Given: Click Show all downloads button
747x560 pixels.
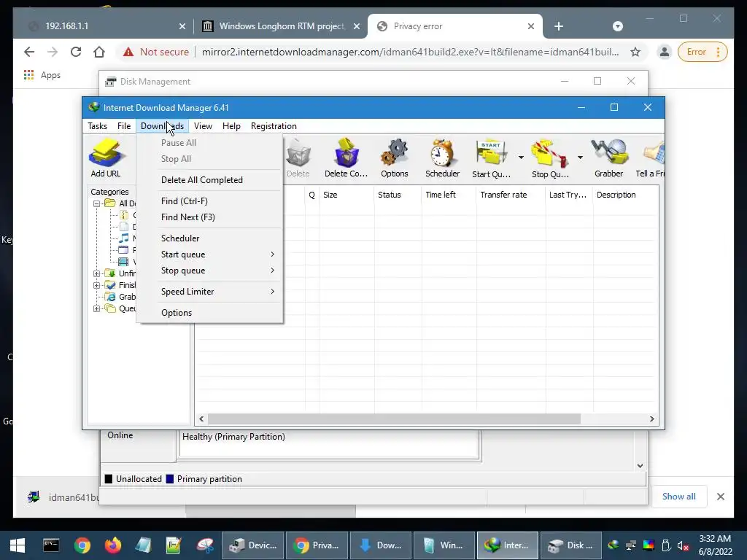Looking at the screenshot, I should click(679, 497).
